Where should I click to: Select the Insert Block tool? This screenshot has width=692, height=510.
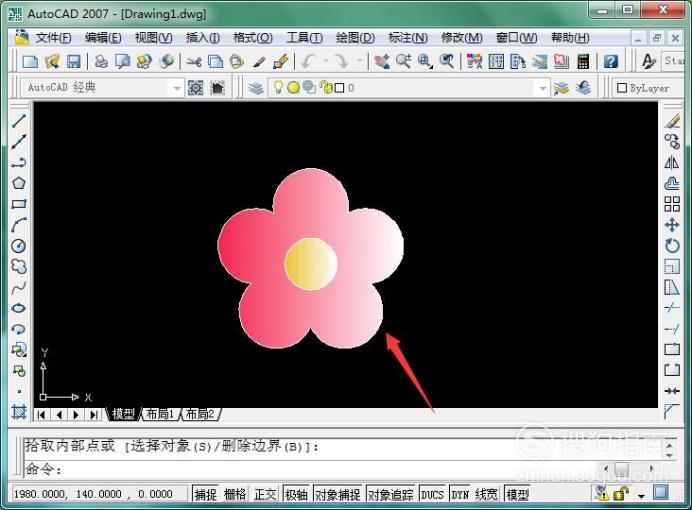point(19,349)
